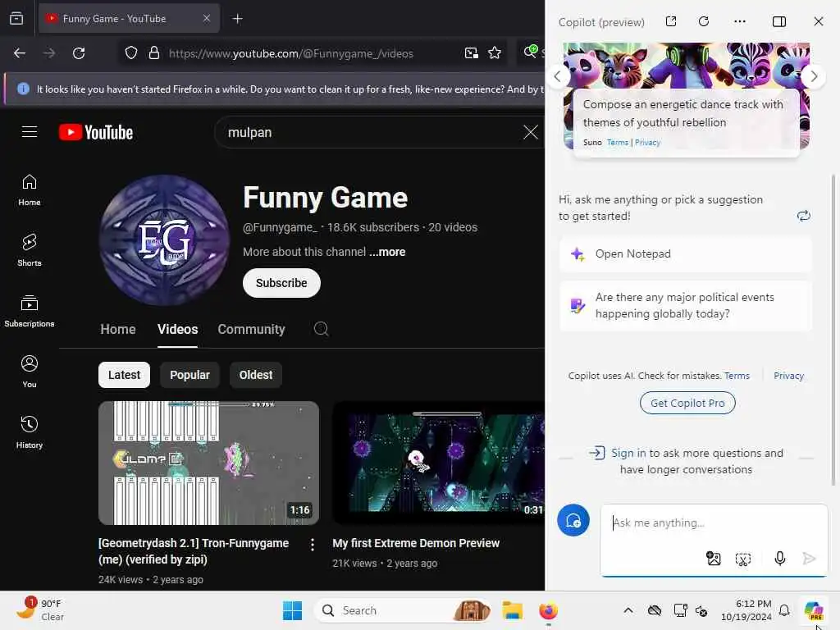The width and height of the screenshot is (840, 630).
Task: Open the You section in the sidebar
Action: [x=30, y=372]
